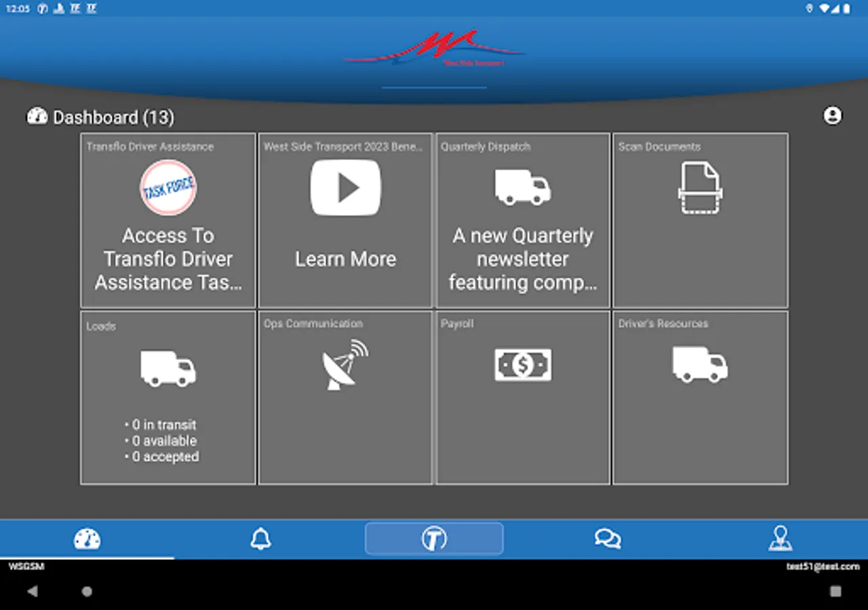Tap the Wi-Fi signal status icon
The width and height of the screenshot is (868, 610).
pos(825,9)
